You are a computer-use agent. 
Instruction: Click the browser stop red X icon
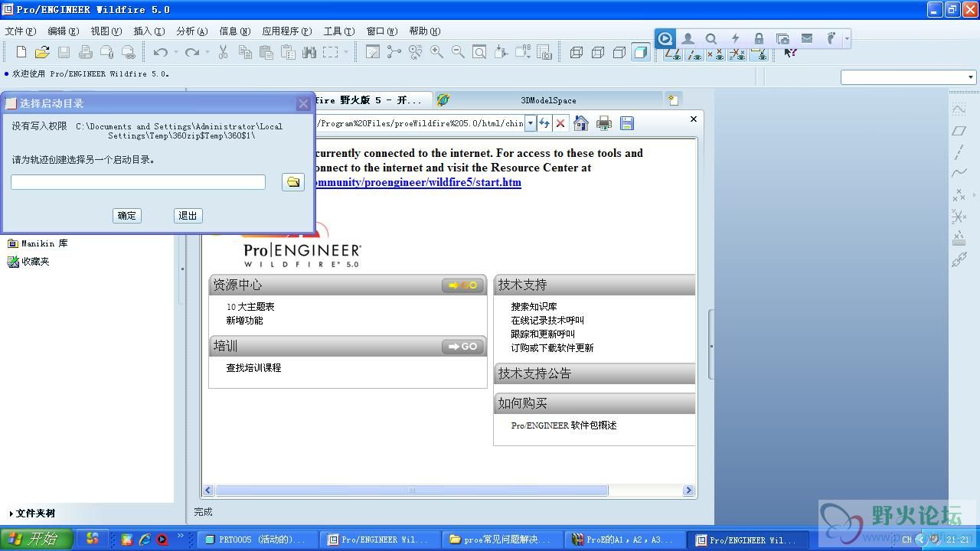click(560, 123)
